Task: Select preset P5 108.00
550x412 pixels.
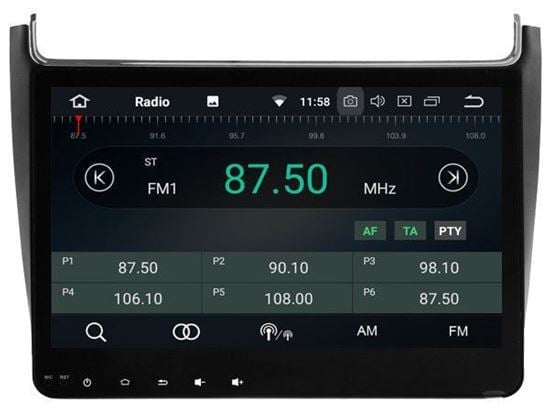Action: pyautogui.click(x=277, y=298)
